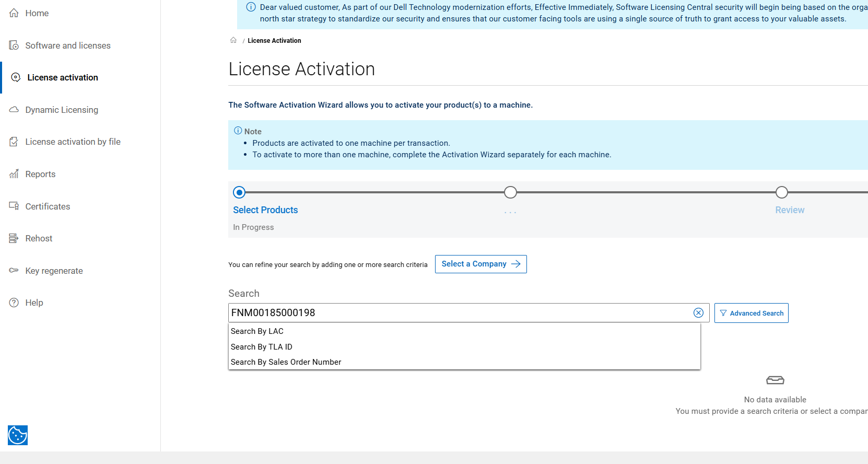Open License activation by file

[73, 142]
